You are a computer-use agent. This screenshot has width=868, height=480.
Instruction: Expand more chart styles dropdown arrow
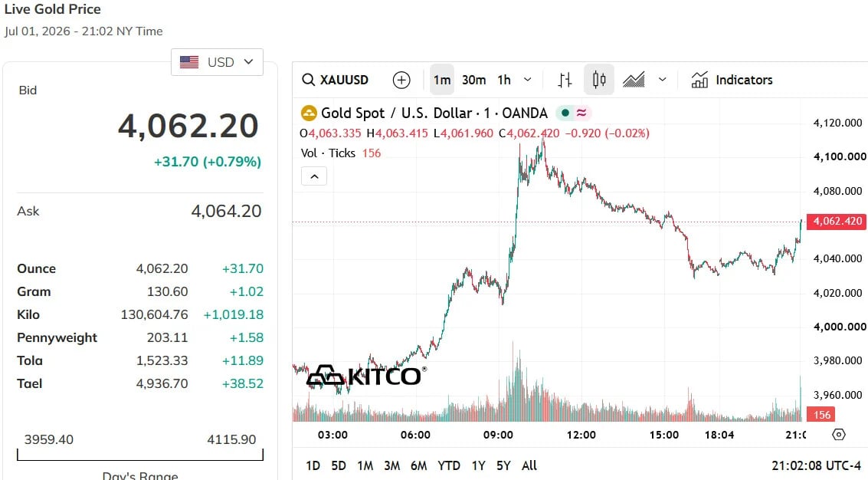(662, 80)
